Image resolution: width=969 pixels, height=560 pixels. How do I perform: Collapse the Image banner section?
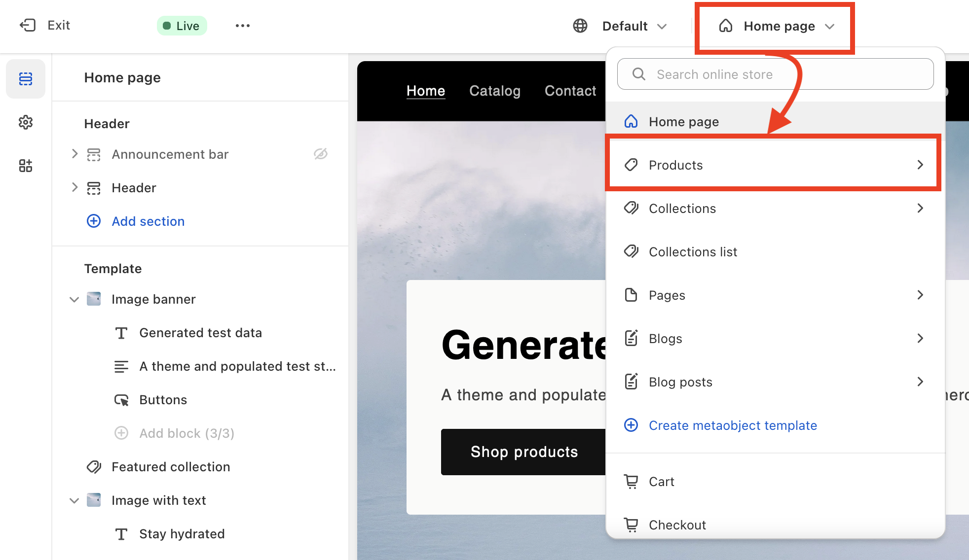coord(75,299)
